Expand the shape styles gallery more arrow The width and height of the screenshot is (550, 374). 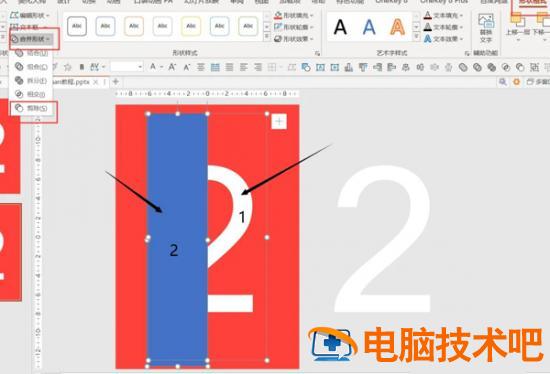pos(267,36)
